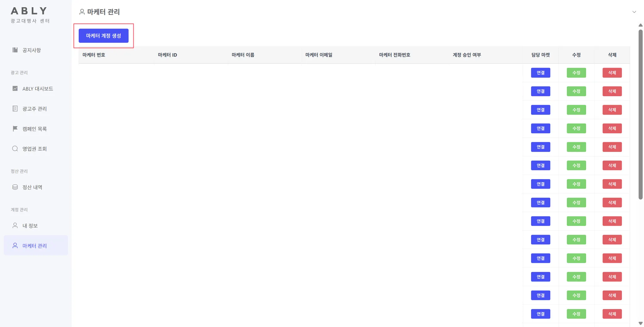The image size is (644, 327).
Task: Click the 삭제 column header text
Action: [x=612, y=55]
